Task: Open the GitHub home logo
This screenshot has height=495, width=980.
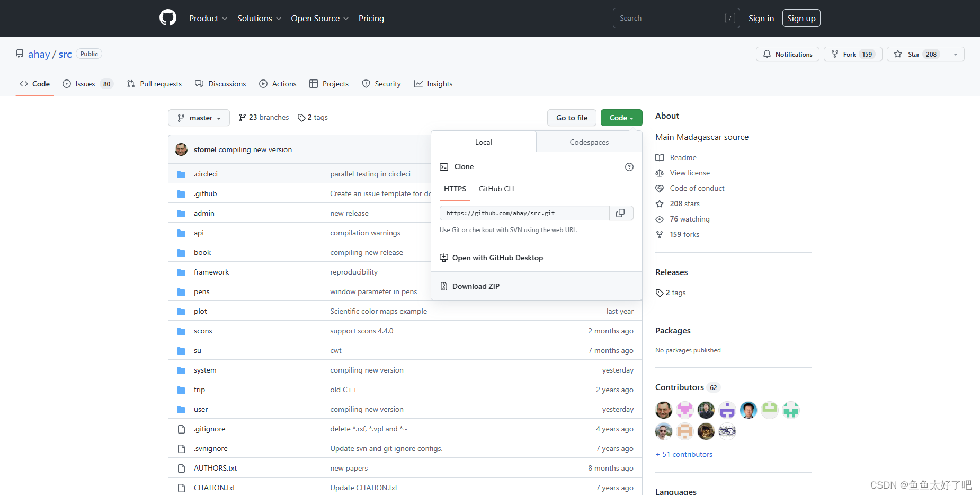Action: [x=168, y=18]
